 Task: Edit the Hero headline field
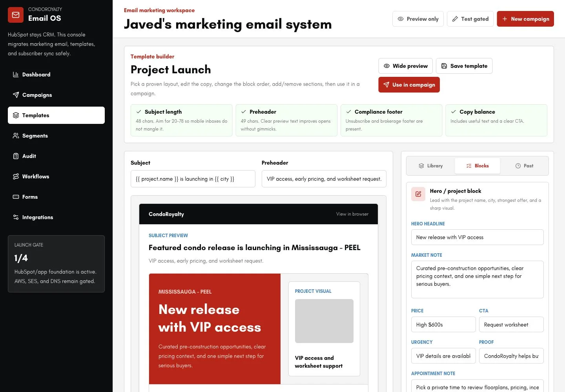pyautogui.click(x=478, y=237)
